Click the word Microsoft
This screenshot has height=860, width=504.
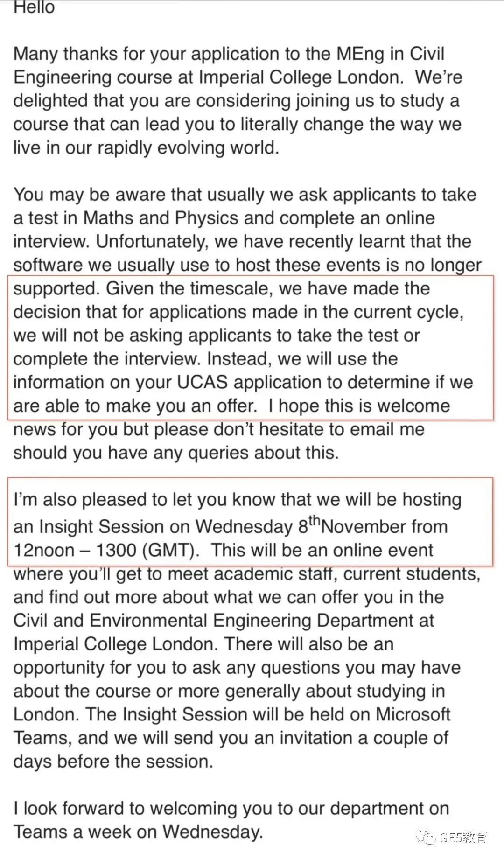click(x=413, y=714)
